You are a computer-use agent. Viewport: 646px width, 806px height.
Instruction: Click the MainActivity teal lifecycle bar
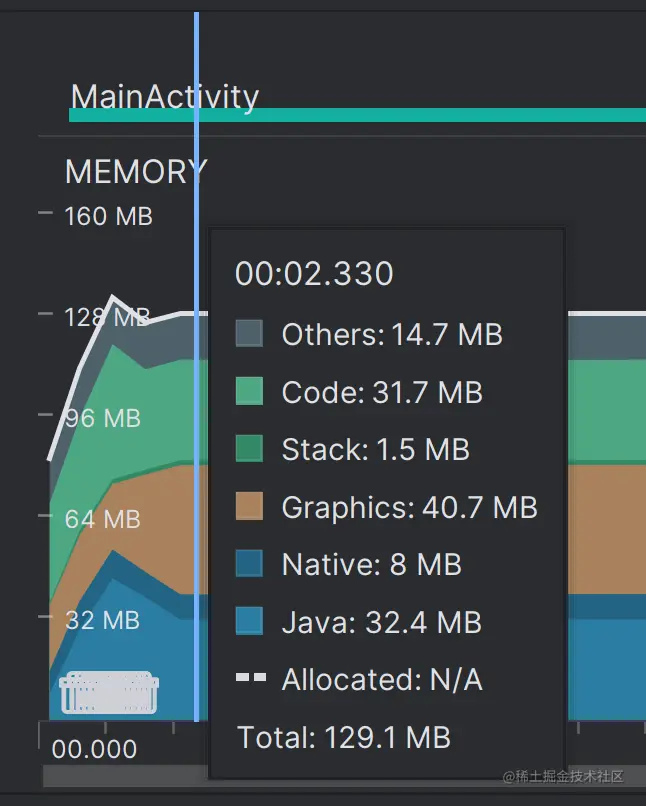pyautogui.click(x=400, y=115)
